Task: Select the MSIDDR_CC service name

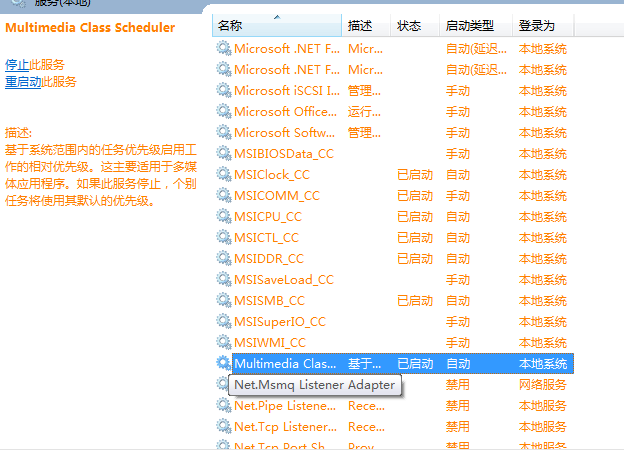Action: (269, 259)
